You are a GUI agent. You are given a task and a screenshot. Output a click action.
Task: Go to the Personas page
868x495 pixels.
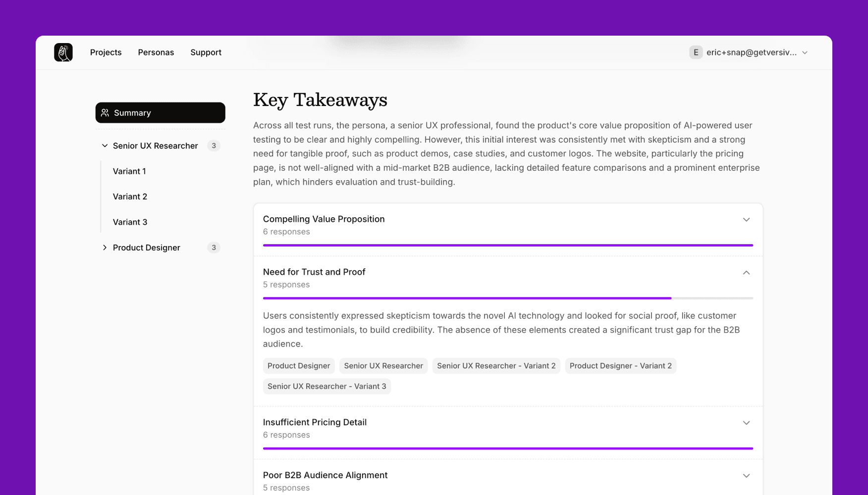tap(156, 52)
